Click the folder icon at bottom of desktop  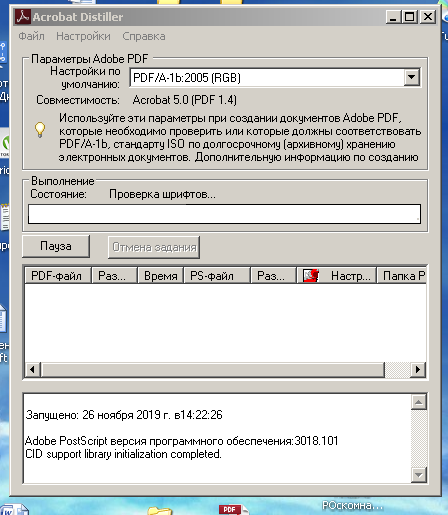click(x=159, y=511)
